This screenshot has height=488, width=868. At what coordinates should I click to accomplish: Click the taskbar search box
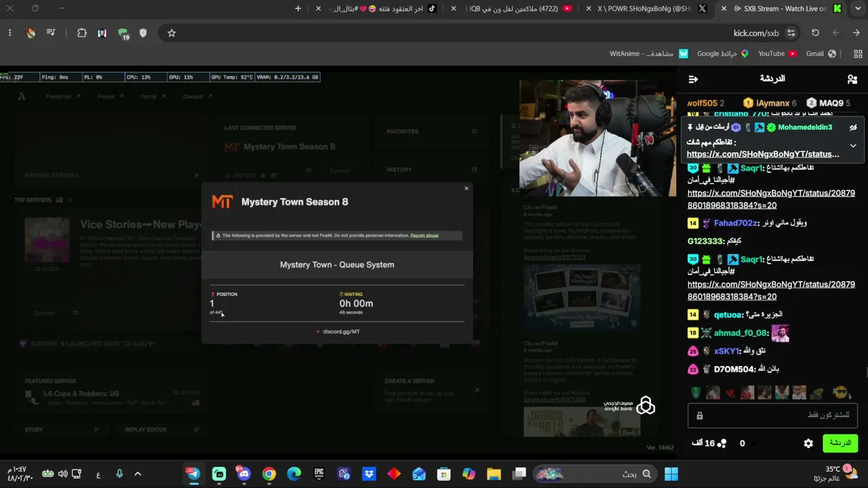coord(594,474)
